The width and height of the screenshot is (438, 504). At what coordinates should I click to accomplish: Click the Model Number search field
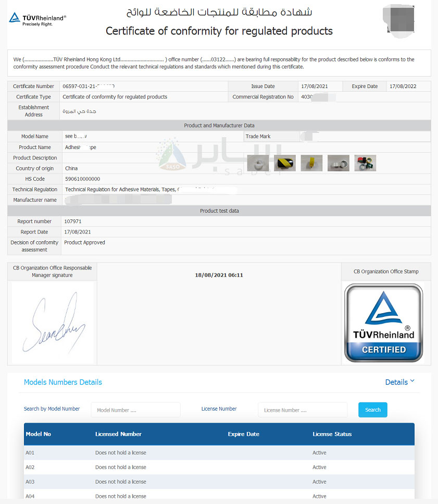click(135, 410)
